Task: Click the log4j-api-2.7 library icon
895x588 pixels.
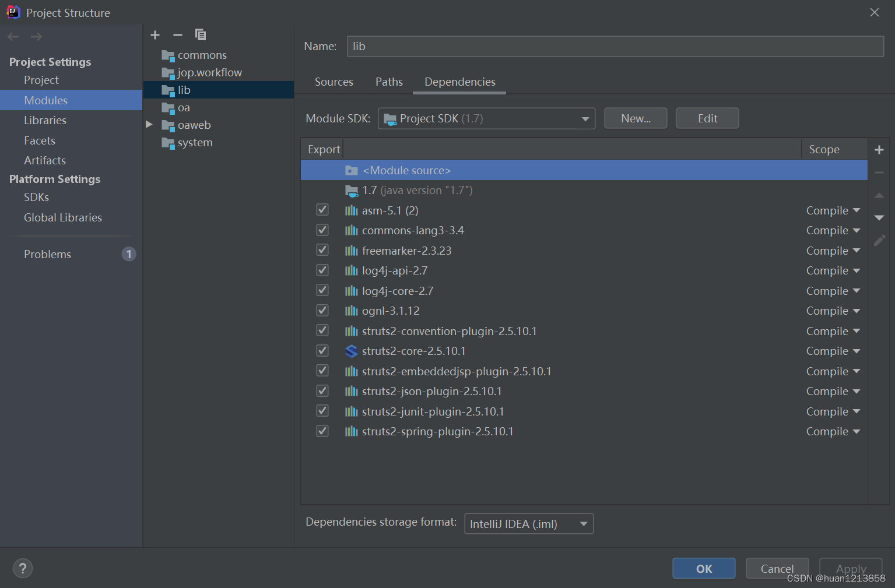Action: pos(351,270)
